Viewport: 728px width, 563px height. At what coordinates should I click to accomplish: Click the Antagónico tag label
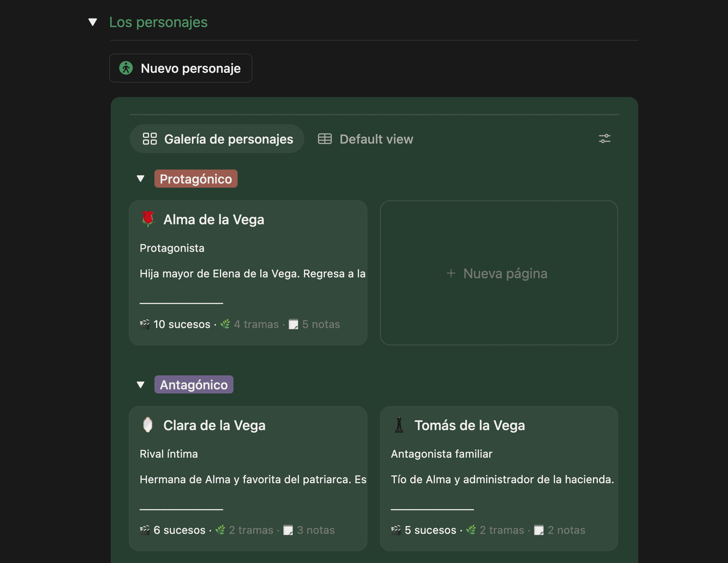click(194, 385)
